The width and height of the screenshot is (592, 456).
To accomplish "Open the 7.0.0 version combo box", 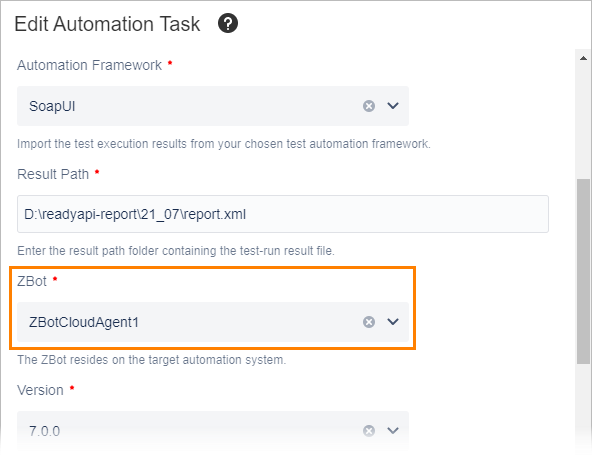I will [x=213, y=431].
